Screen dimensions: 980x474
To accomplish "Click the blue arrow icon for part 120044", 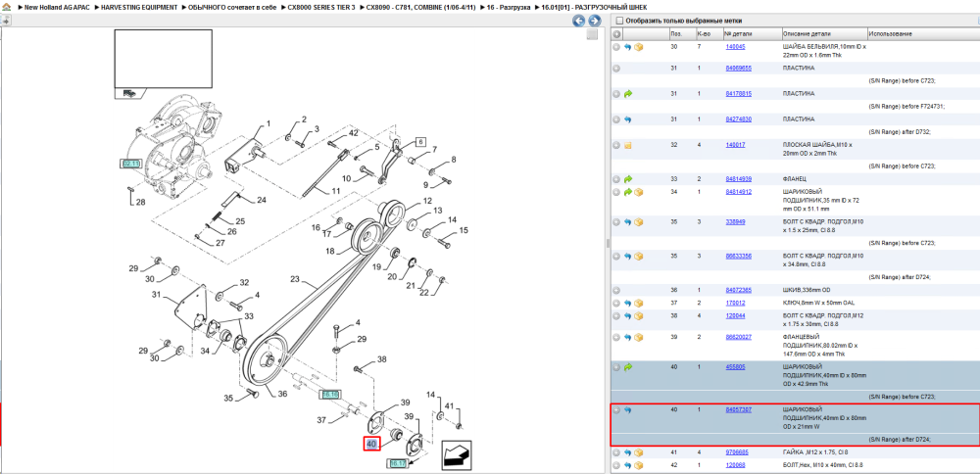I will click(628, 316).
